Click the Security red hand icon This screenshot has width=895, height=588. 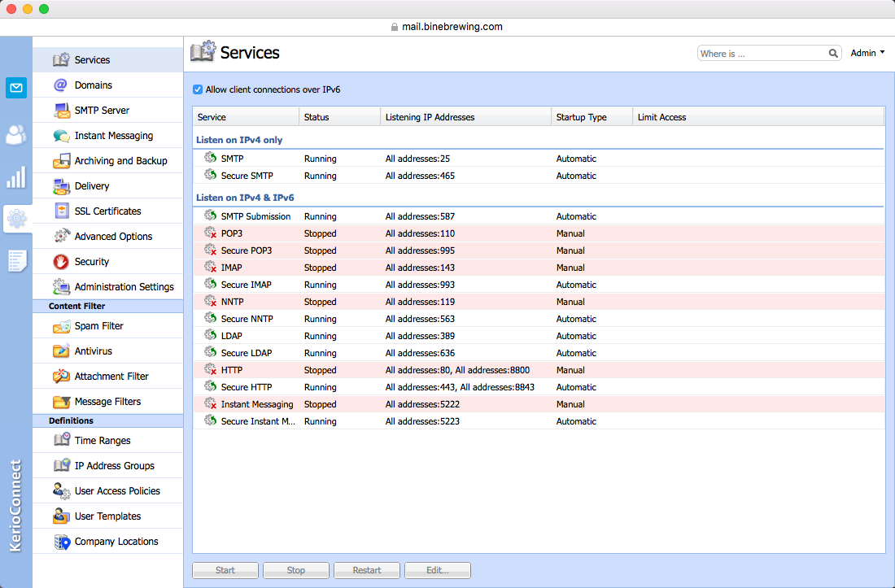click(61, 262)
